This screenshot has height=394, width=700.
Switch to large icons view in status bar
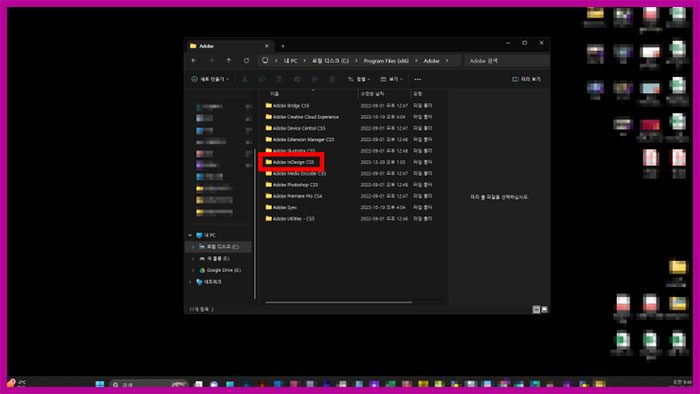point(544,309)
